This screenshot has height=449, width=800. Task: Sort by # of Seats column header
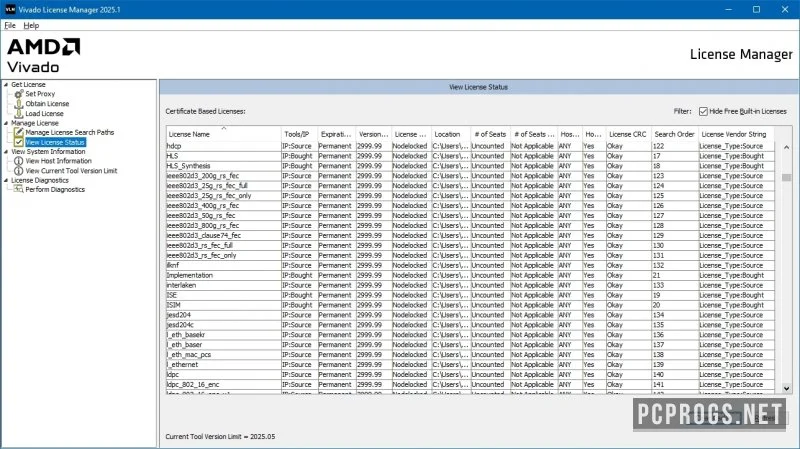pos(490,134)
